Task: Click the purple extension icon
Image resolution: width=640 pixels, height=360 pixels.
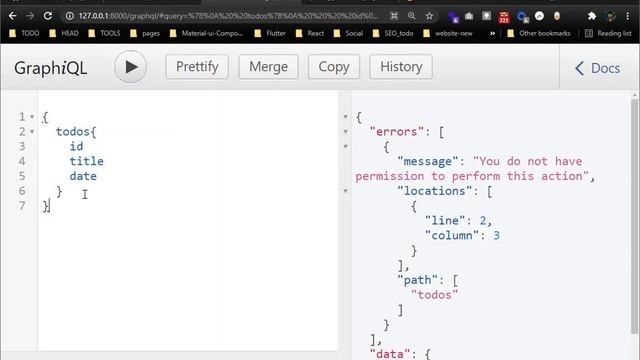Action: (453, 17)
